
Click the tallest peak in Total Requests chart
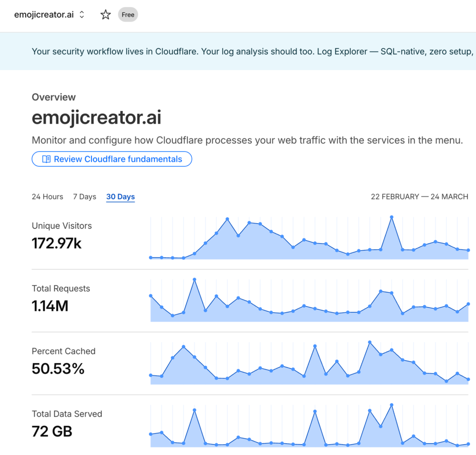tap(194, 279)
